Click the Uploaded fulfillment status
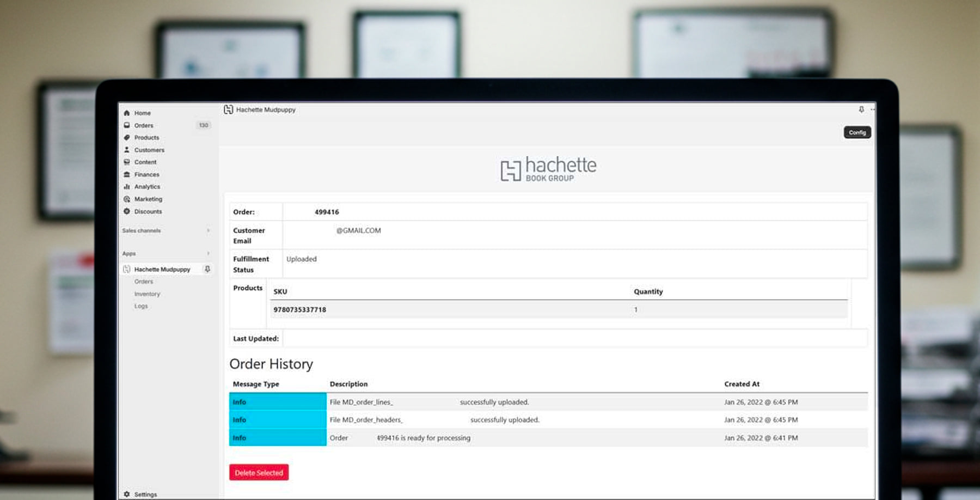The width and height of the screenshot is (980, 500). pyautogui.click(x=302, y=259)
